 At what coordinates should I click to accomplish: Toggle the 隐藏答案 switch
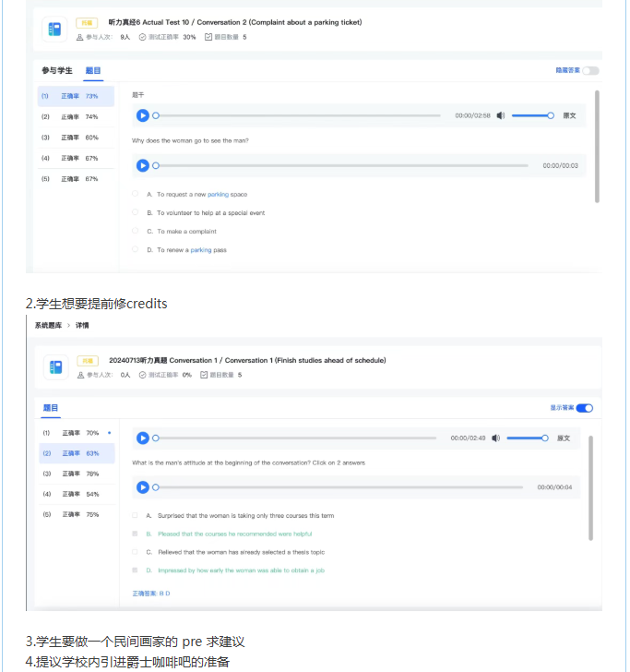pyautogui.click(x=589, y=70)
